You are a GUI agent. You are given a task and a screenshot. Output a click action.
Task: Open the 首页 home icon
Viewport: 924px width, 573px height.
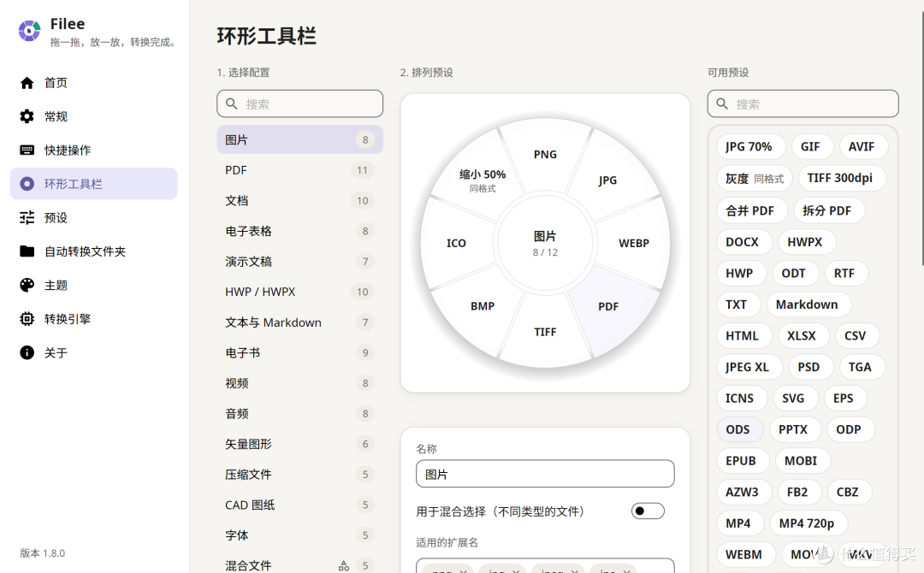tap(27, 83)
